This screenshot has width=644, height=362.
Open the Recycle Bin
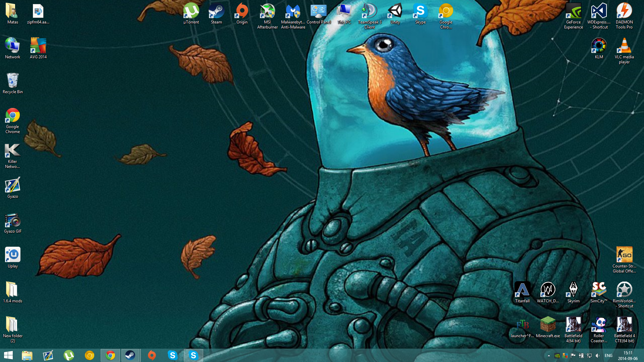click(13, 83)
